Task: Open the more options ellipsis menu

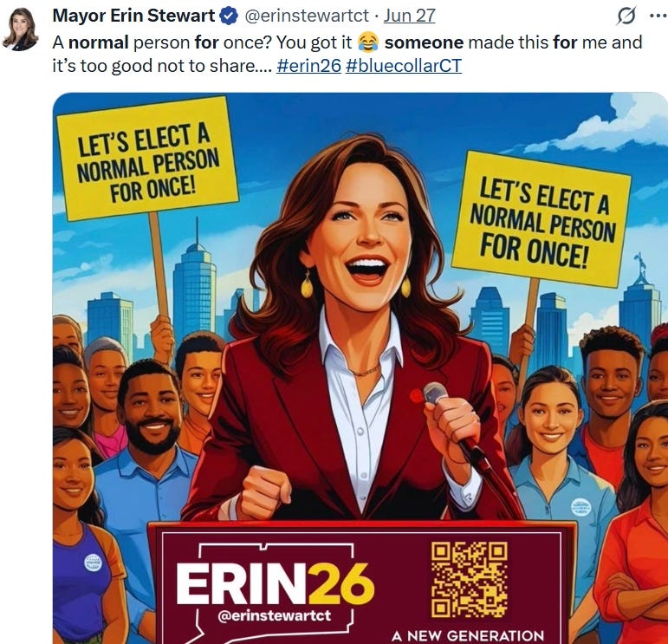Action: (x=658, y=16)
